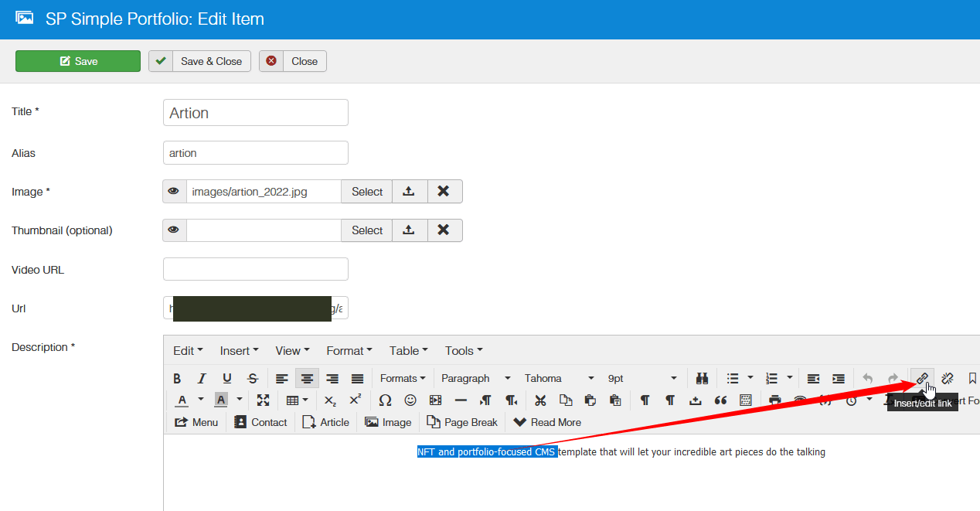This screenshot has width=980, height=511.
Task: Open the Formats dropdown
Action: [x=403, y=378]
